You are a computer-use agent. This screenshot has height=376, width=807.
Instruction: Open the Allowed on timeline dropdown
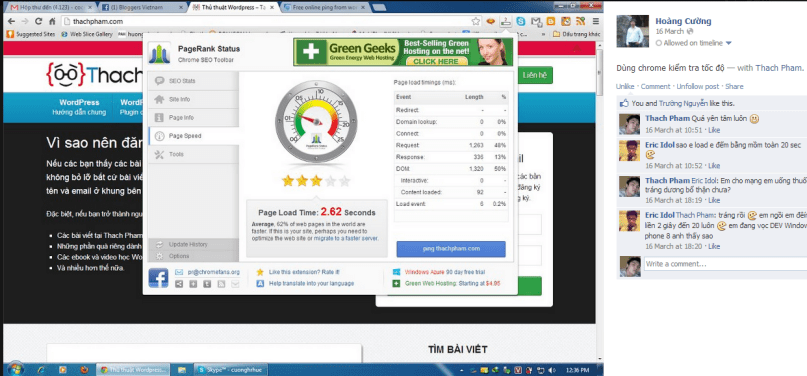[694, 43]
